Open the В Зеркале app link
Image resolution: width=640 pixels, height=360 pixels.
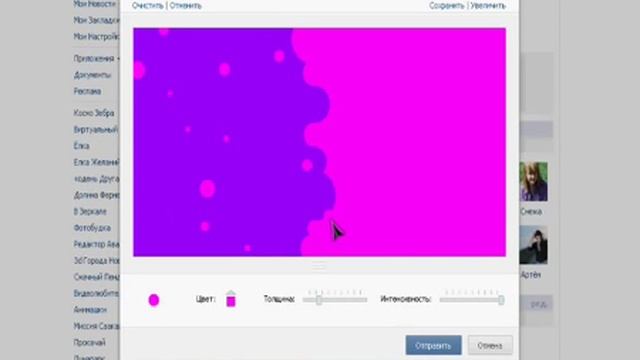tap(90, 211)
